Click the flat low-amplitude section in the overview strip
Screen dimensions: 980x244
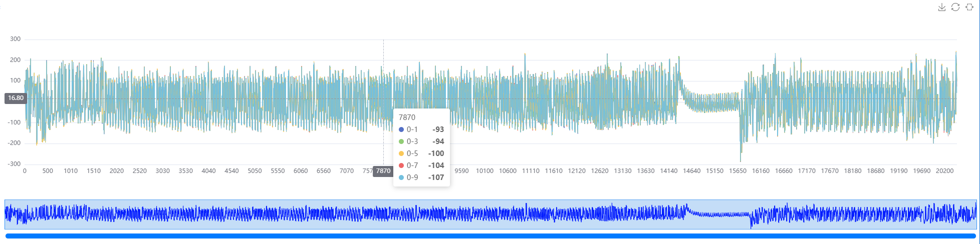tap(716, 214)
